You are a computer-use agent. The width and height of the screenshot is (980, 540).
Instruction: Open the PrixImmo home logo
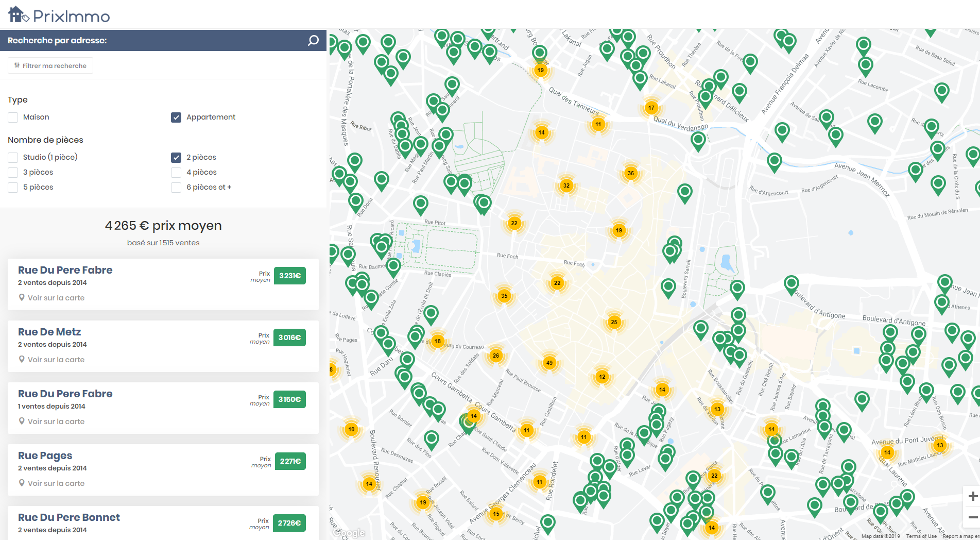pyautogui.click(x=59, y=15)
